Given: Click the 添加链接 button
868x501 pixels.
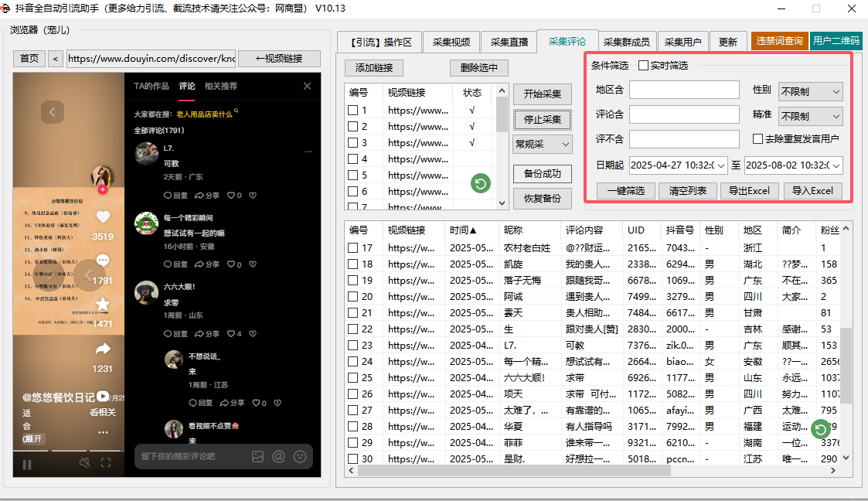Looking at the screenshot, I should [x=373, y=67].
